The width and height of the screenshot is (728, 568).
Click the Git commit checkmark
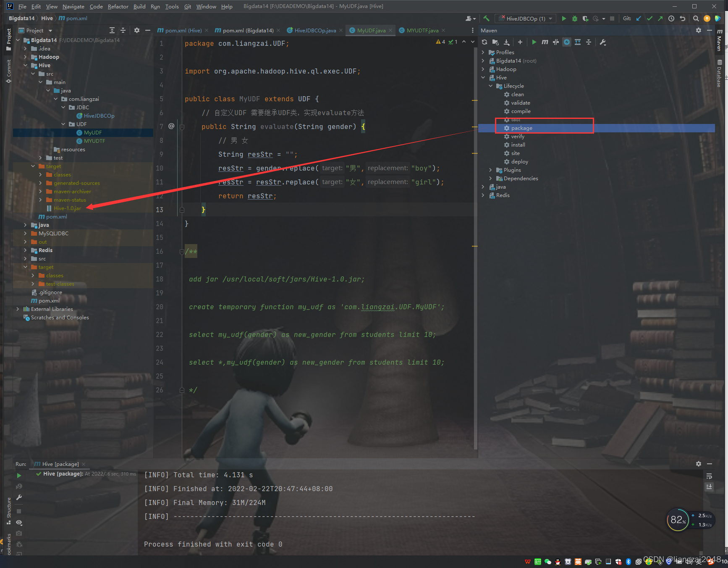point(649,18)
